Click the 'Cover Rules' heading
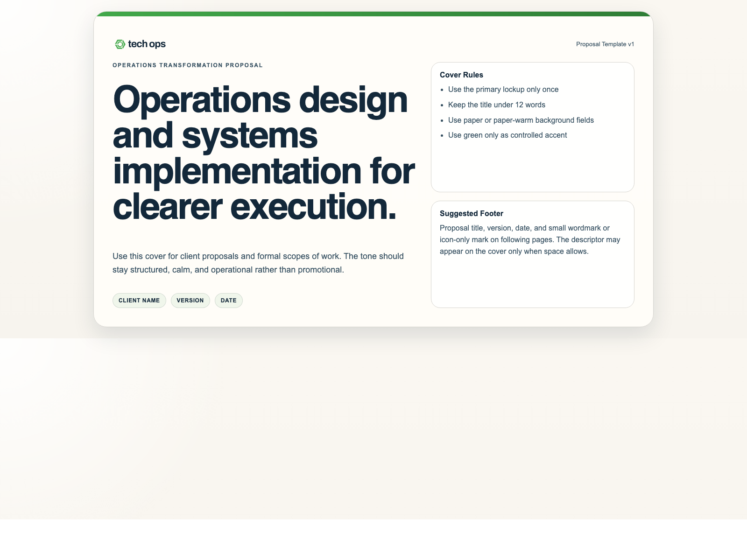 pos(461,75)
